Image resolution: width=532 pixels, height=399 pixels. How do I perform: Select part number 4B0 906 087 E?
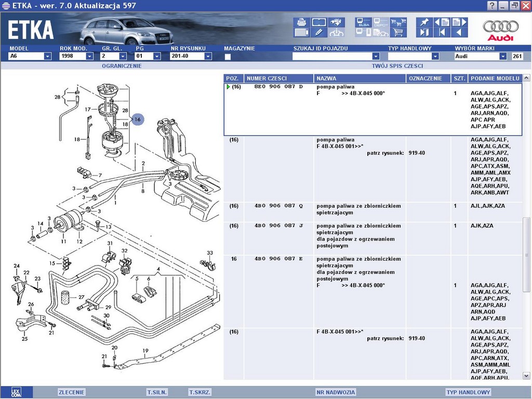(x=278, y=259)
